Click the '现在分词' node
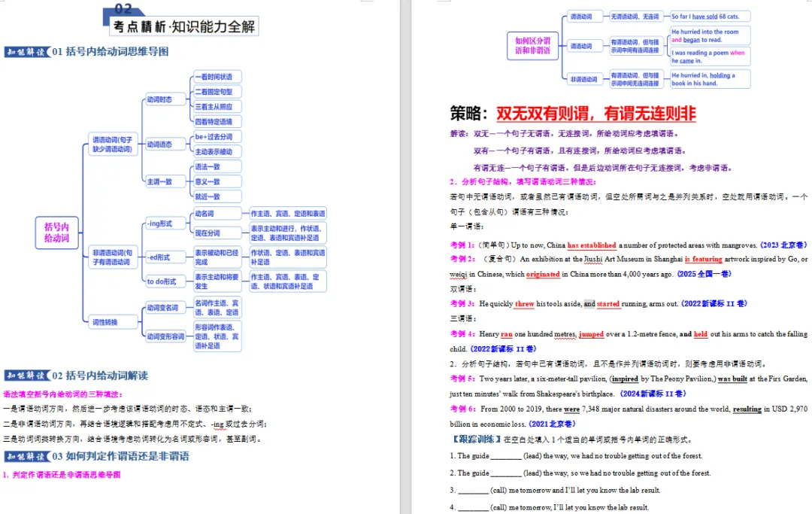Viewport: 812px width, 514px height. (x=217, y=233)
